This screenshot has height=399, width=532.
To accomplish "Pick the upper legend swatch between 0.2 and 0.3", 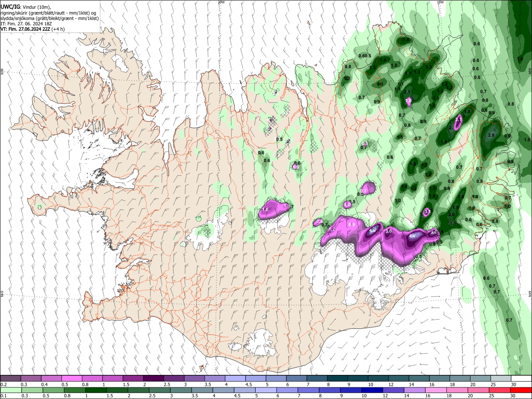I will (10, 379).
